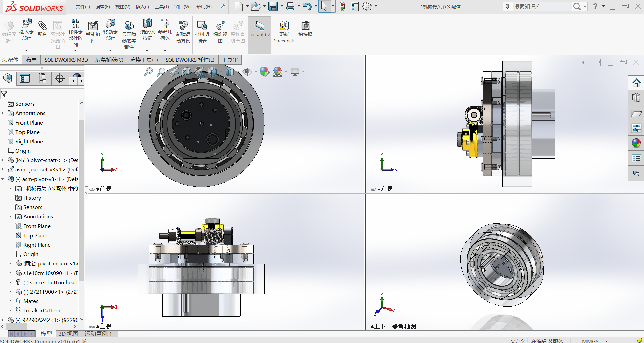Toggle link icon beside *前视 viewport label
Viewport: 644px width, 343px height.
click(x=92, y=189)
